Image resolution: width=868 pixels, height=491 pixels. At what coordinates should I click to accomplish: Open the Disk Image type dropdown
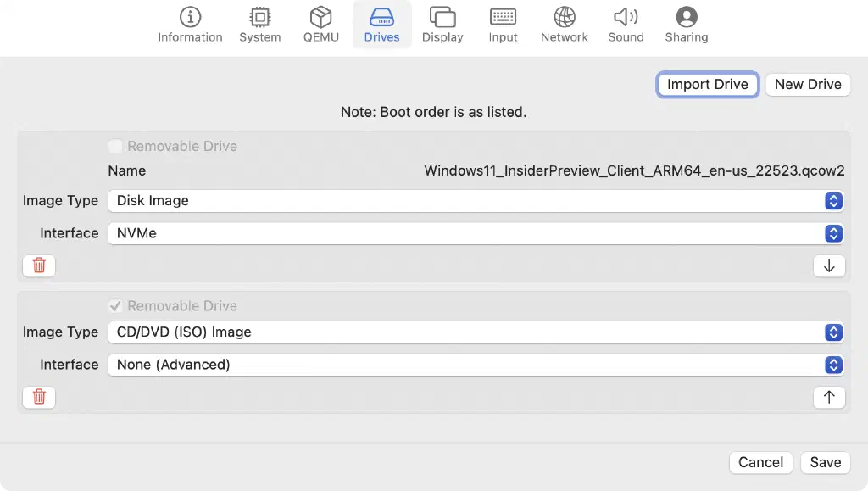coord(476,201)
